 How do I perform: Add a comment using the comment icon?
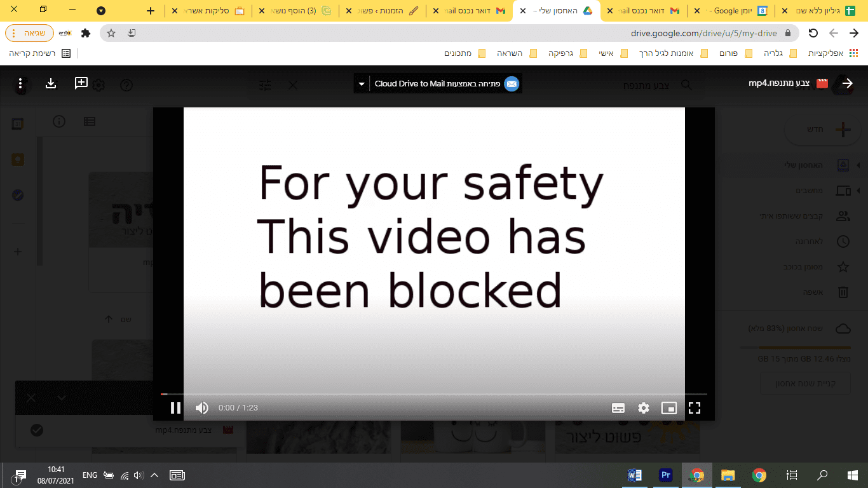(x=81, y=83)
